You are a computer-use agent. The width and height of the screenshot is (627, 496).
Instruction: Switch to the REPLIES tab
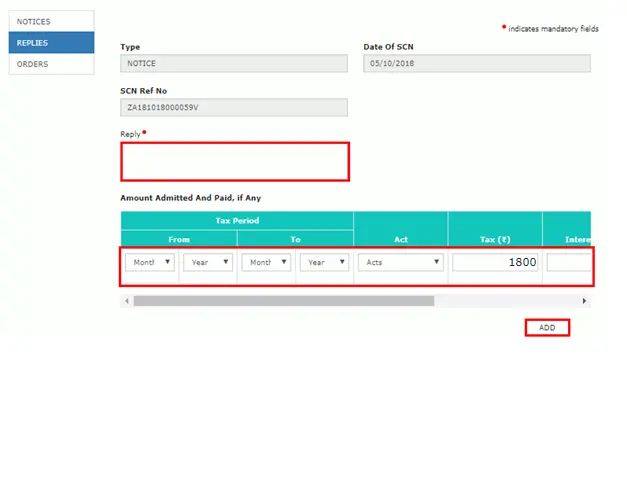tap(52, 43)
